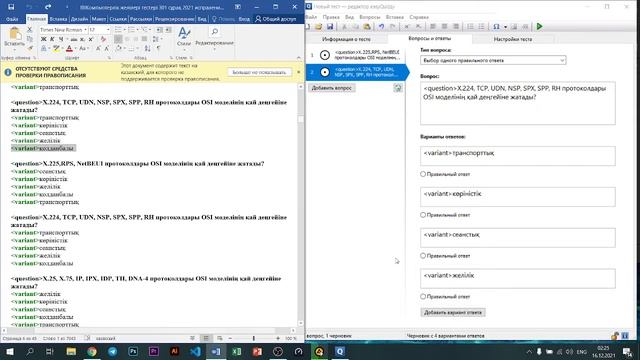Viewport: 640px width, 360px height.
Task: Show paragraph marks in Word ribbon
Action: coord(158,49)
